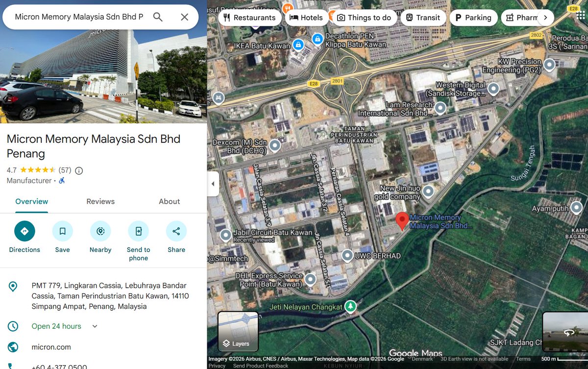
Task: Open the Terms link at map bottom
Action: (x=523, y=359)
